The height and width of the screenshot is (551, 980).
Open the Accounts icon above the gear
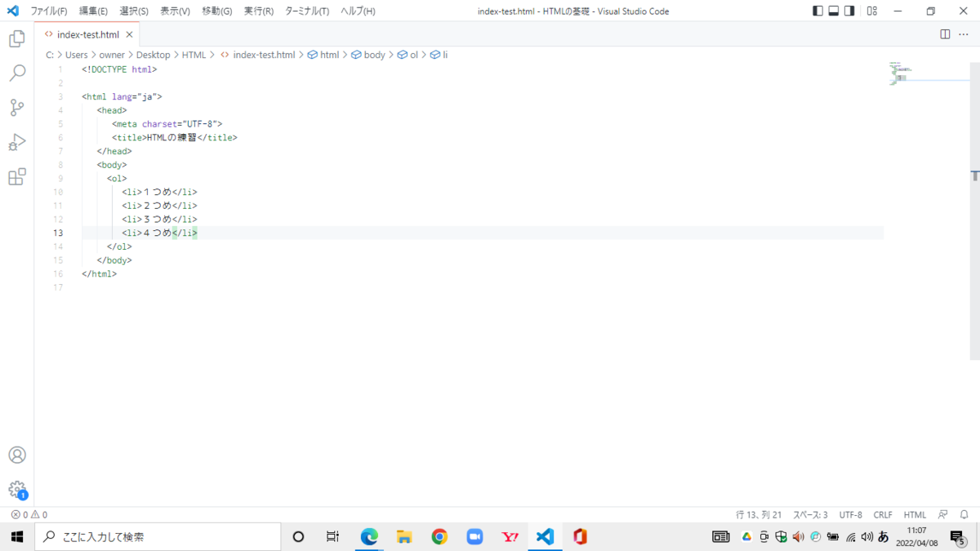(16, 455)
